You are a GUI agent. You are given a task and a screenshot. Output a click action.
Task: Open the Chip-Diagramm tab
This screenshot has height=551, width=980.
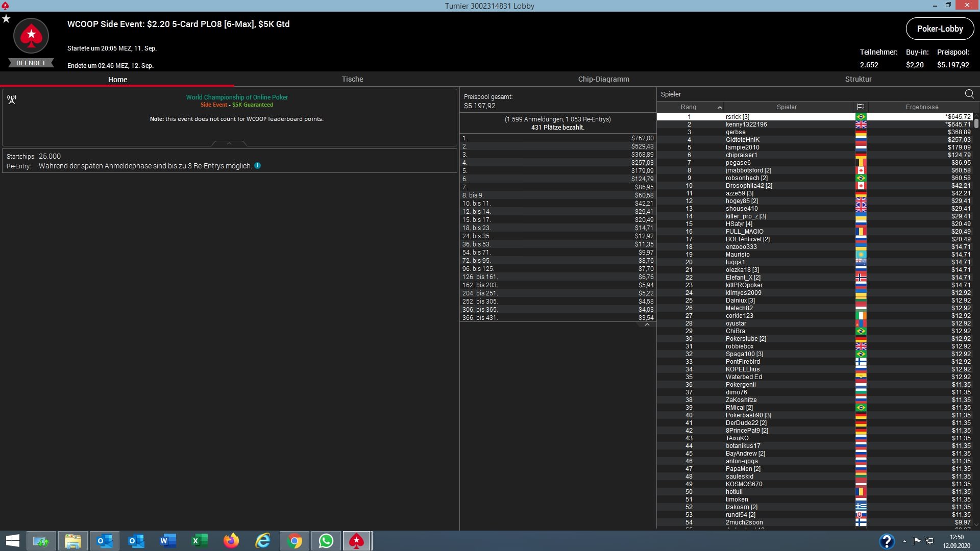pos(603,79)
